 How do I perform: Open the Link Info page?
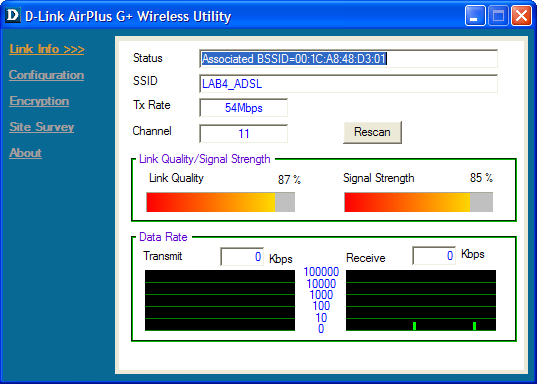coord(47,49)
